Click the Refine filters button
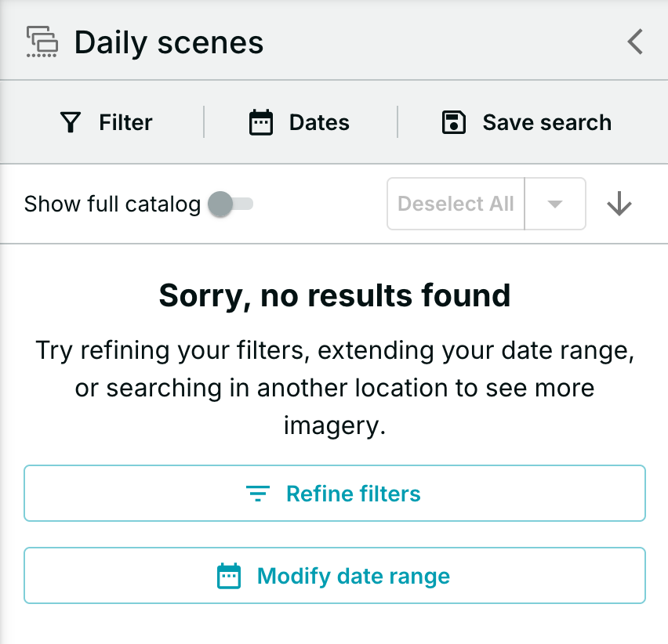The image size is (668, 644). click(335, 494)
